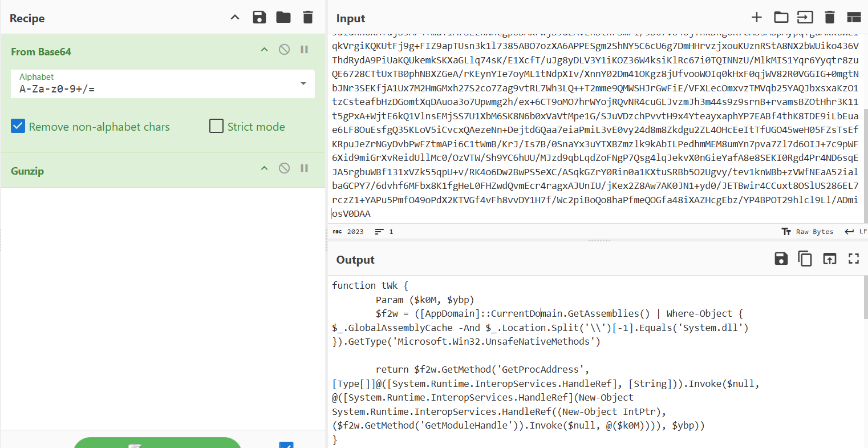Clear the input and output

pyautogui.click(x=830, y=17)
